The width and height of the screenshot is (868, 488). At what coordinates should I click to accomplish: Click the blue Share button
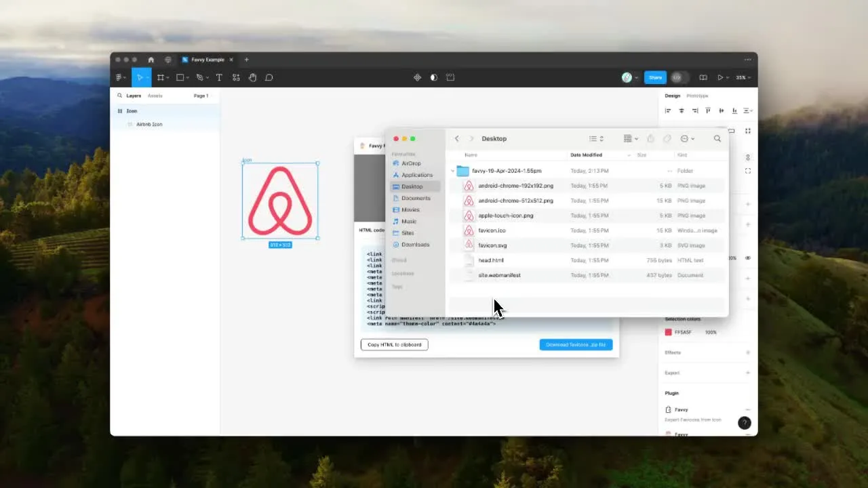tap(655, 78)
